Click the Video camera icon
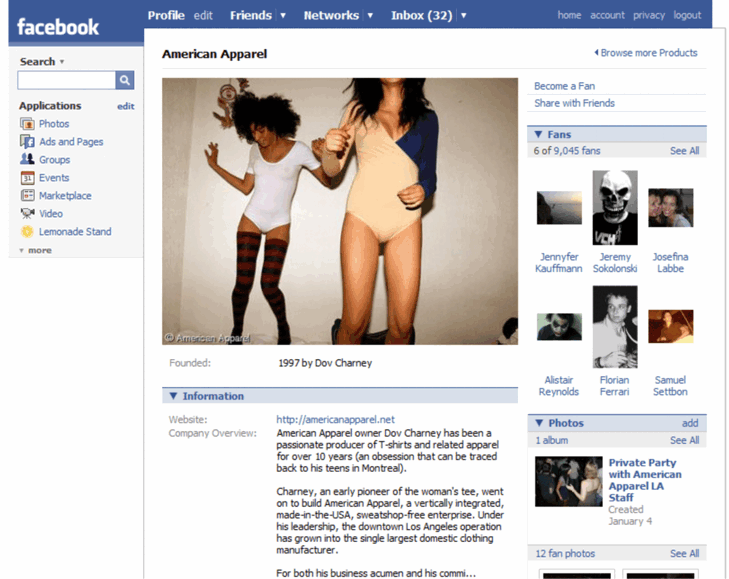The width and height of the screenshot is (729, 579). coord(27,213)
